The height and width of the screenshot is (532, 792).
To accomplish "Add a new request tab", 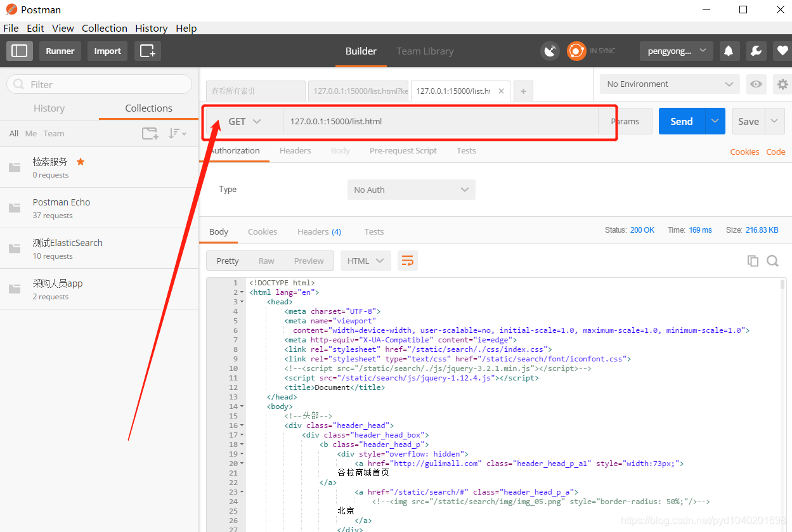I will click(x=523, y=91).
